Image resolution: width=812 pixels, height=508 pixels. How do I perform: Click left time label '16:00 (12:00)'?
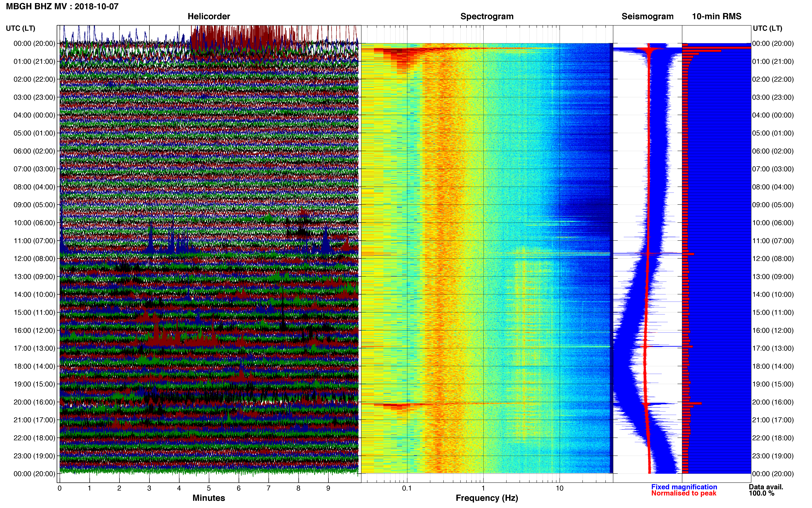tap(34, 330)
